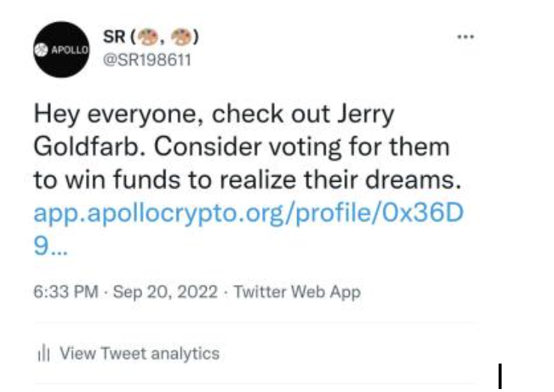Viewport: 554px width, 392px height.
Task: Open View Tweet analytics
Action: (x=139, y=354)
